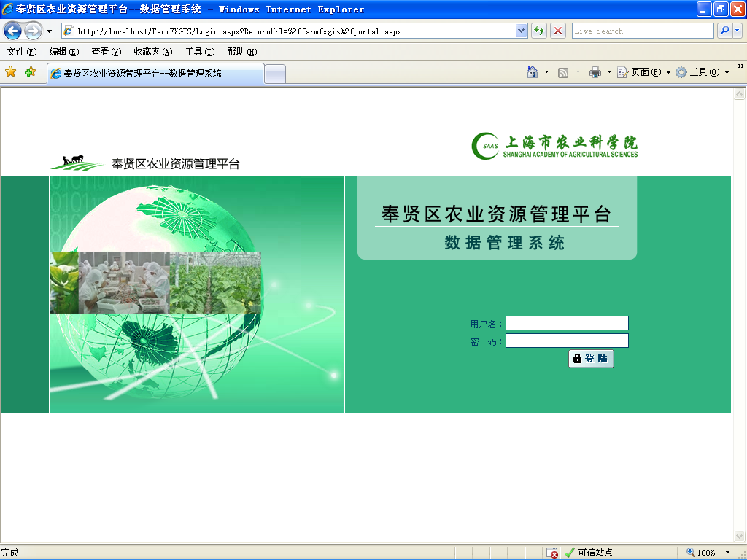This screenshot has width=747, height=560.
Task: Click the popup blocker status bar icon
Action: (552, 553)
